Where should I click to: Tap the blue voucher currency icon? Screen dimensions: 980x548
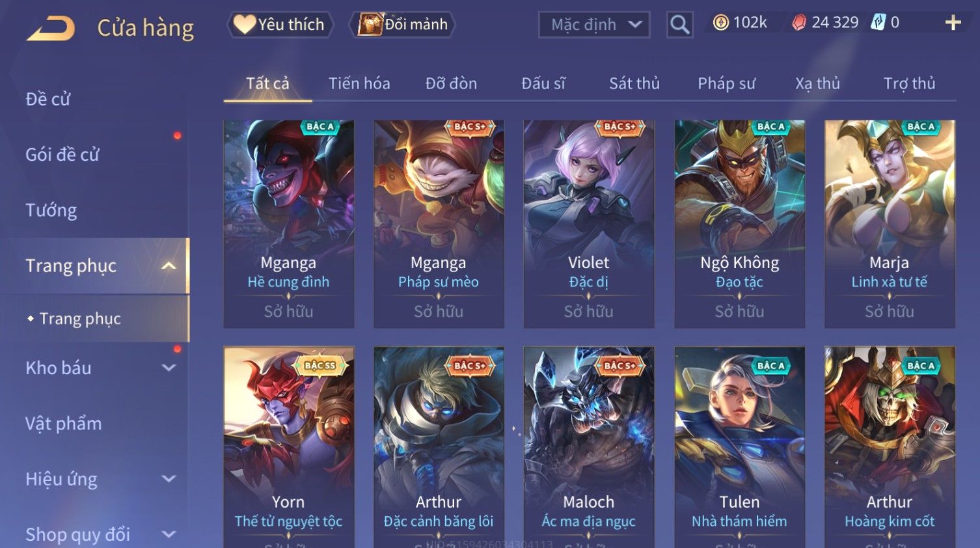(878, 23)
